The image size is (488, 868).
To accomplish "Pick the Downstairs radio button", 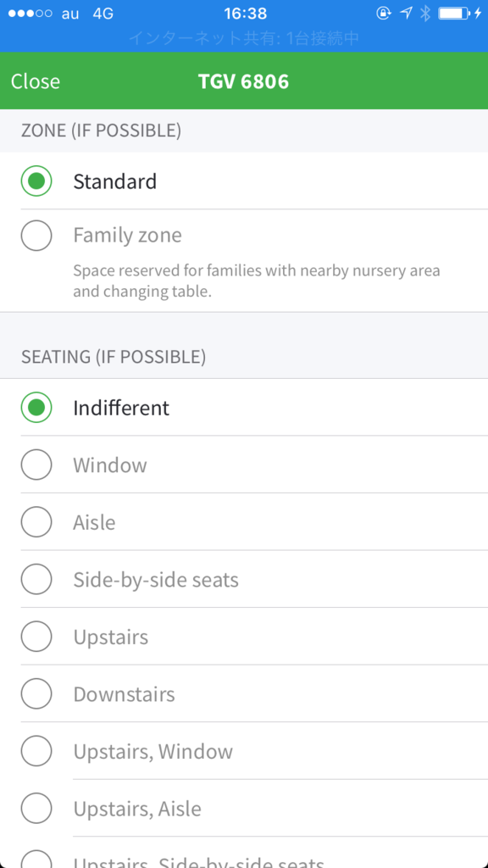I will pos(36,693).
